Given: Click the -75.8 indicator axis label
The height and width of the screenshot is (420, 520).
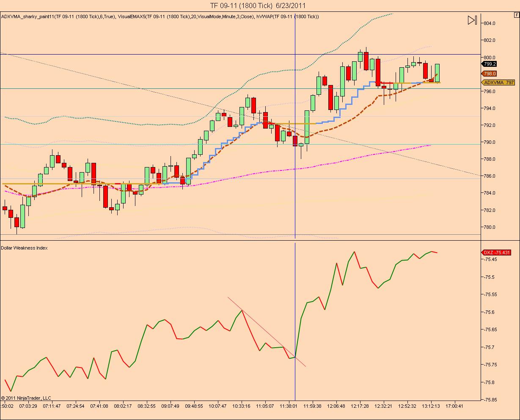Looking at the screenshot, I should [x=489, y=382].
